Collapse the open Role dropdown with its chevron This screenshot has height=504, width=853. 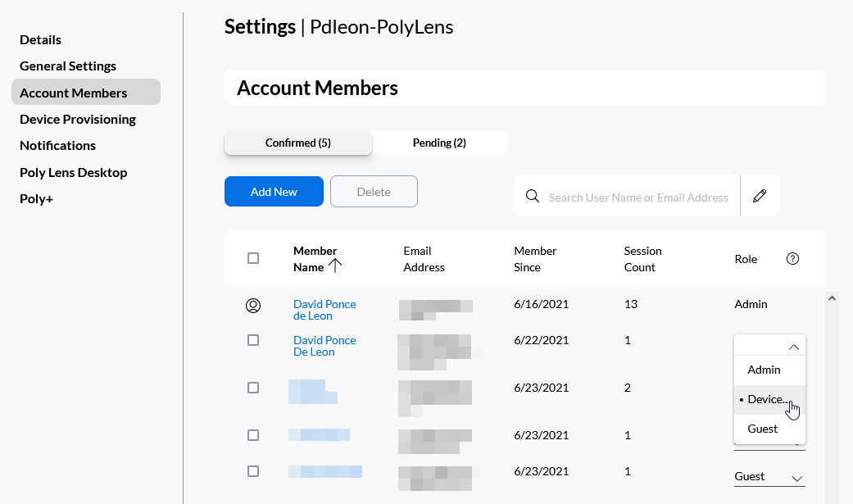[793, 346]
